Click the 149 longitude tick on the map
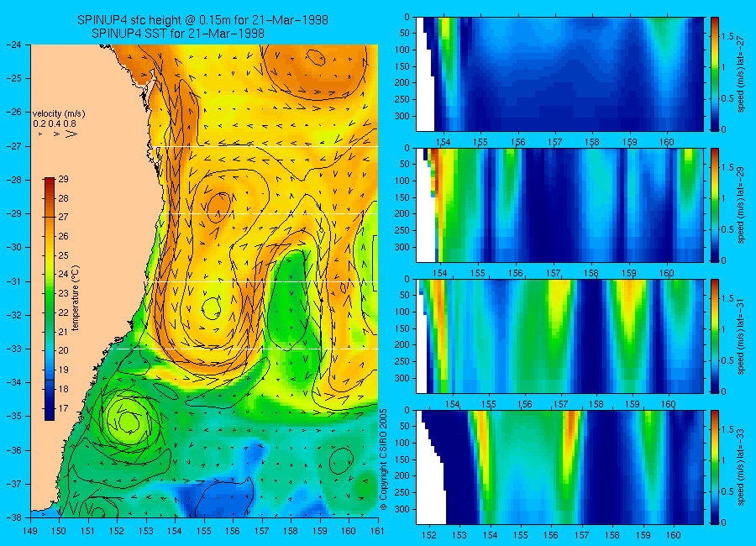 30,531
